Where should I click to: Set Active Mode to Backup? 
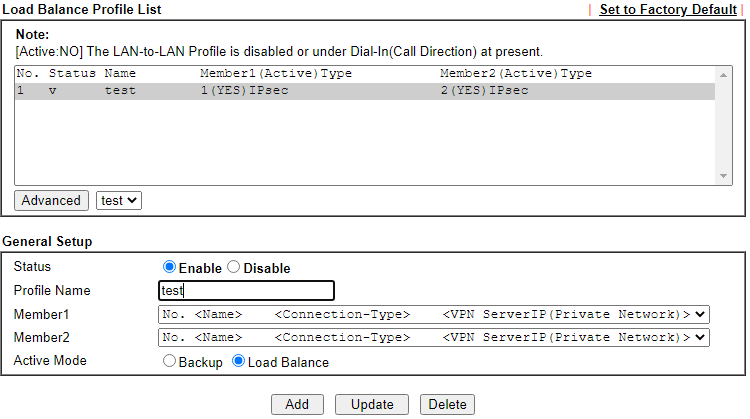(169, 361)
